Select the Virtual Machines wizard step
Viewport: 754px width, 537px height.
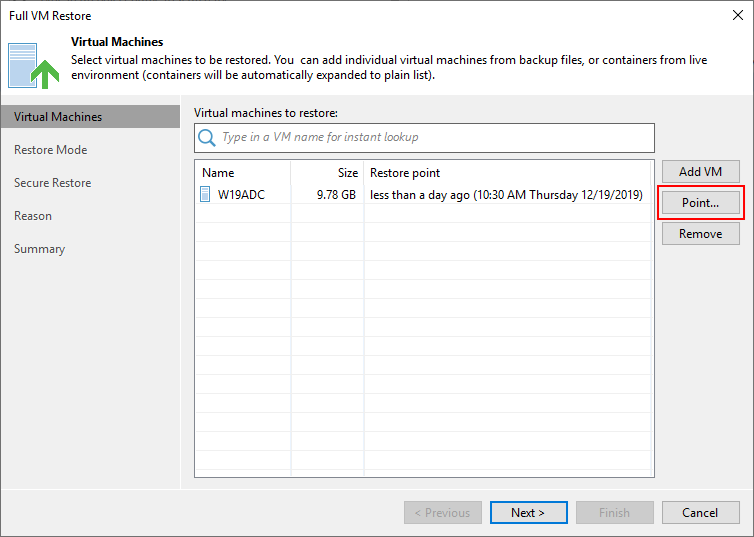pos(58,117)
